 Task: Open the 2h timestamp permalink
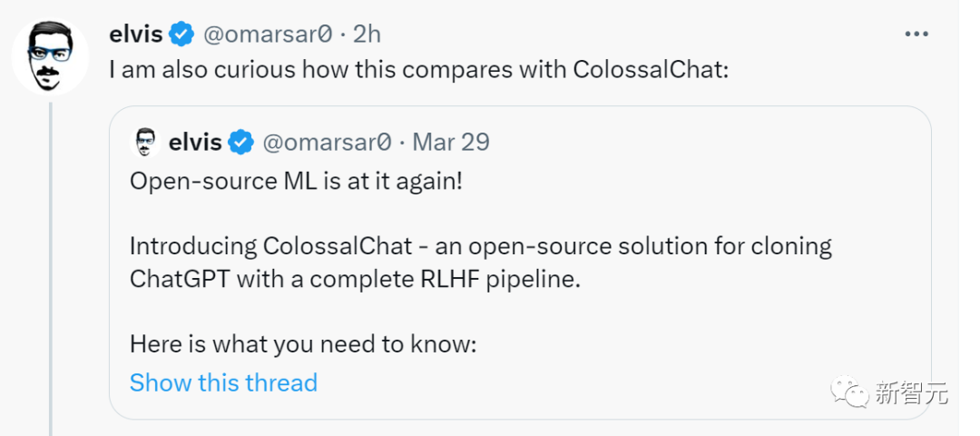(x=367, y=35)
